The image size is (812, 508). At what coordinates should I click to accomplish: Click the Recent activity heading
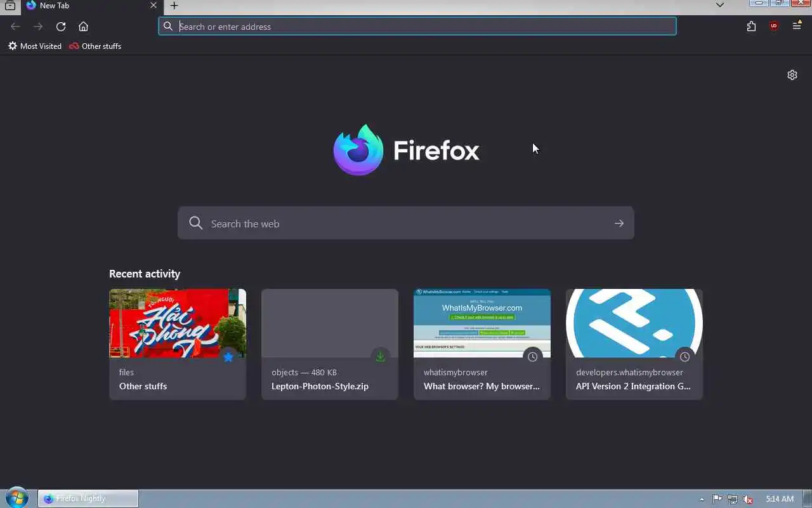tap(145, 274)
